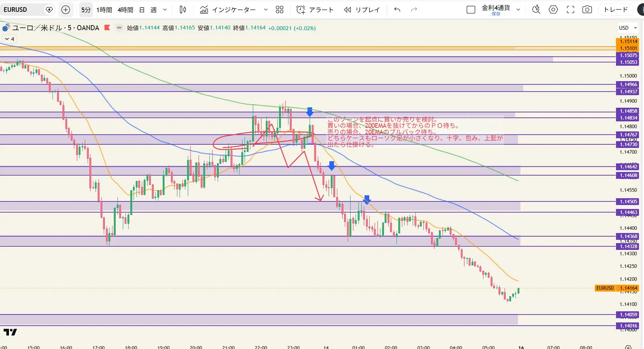Open the candlestick chart type selector

point(183,10)
